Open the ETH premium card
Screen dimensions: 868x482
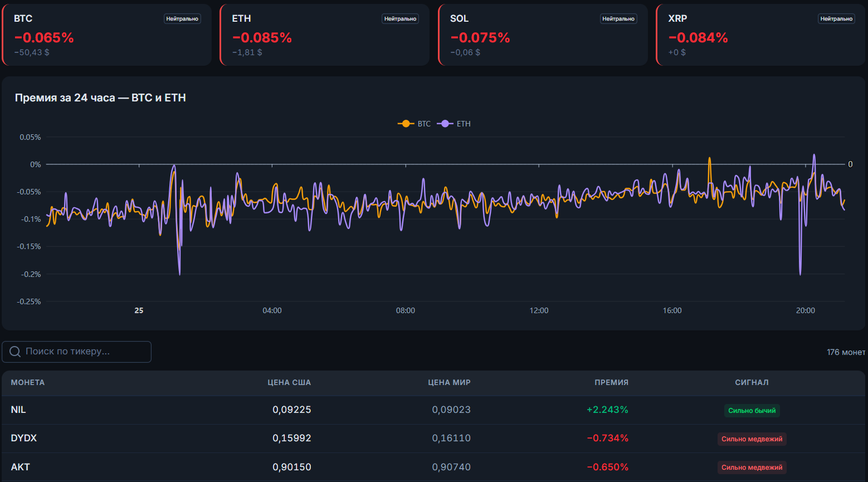[x=324, y=35]
